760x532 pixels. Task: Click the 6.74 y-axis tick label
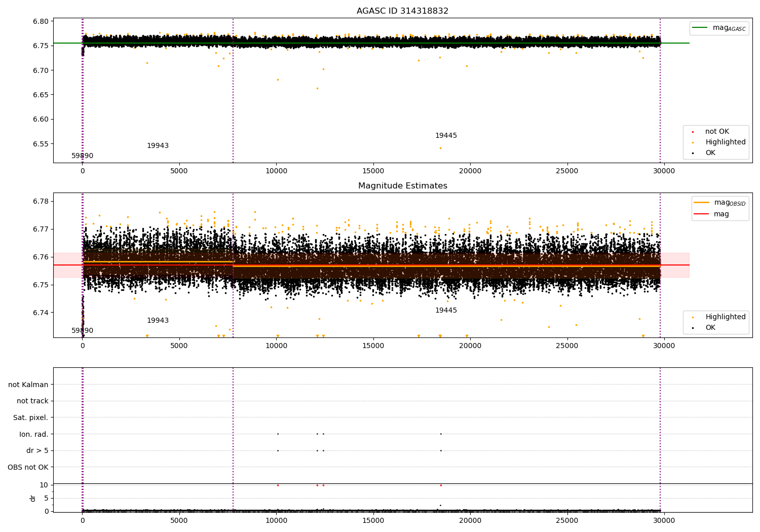41,313
